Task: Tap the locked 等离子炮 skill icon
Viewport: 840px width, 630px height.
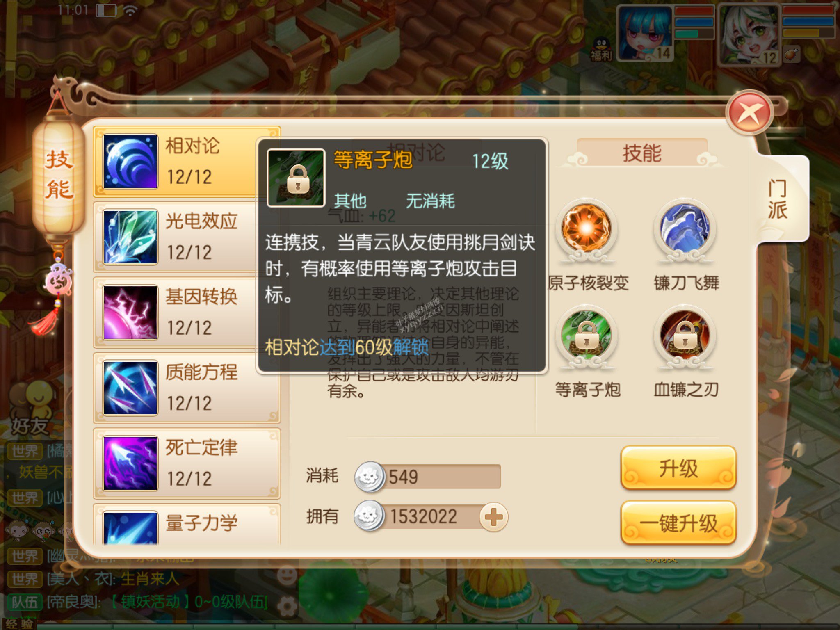Action: tap(587, 336)
